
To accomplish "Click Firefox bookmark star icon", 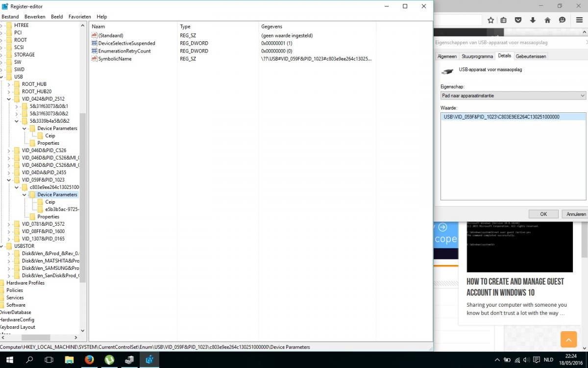I will coord(490,20).
